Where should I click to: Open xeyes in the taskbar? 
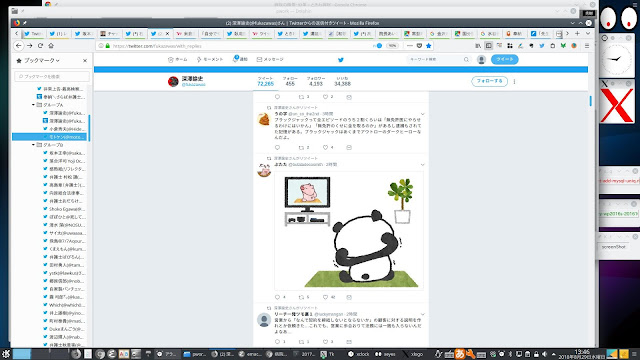point(385,354)
